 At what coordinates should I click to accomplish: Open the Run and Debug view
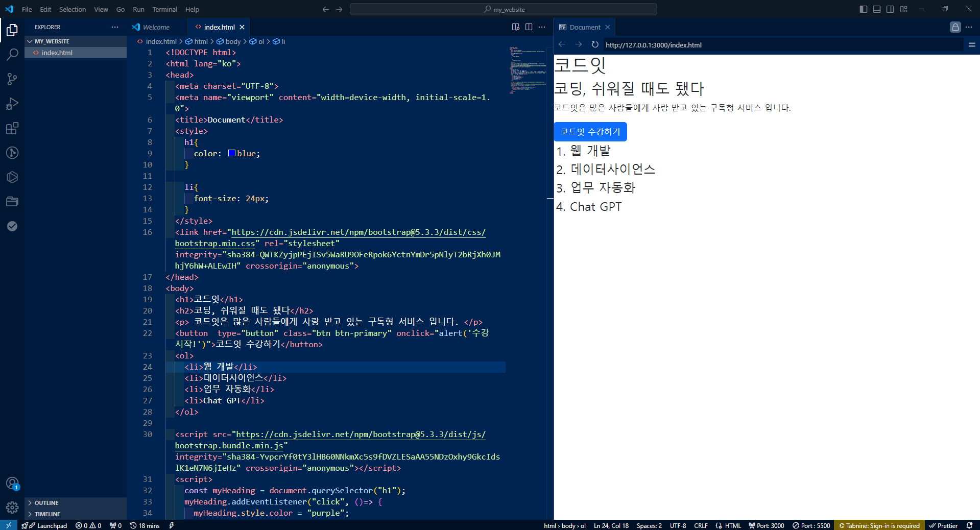click(x=12, y=104)
